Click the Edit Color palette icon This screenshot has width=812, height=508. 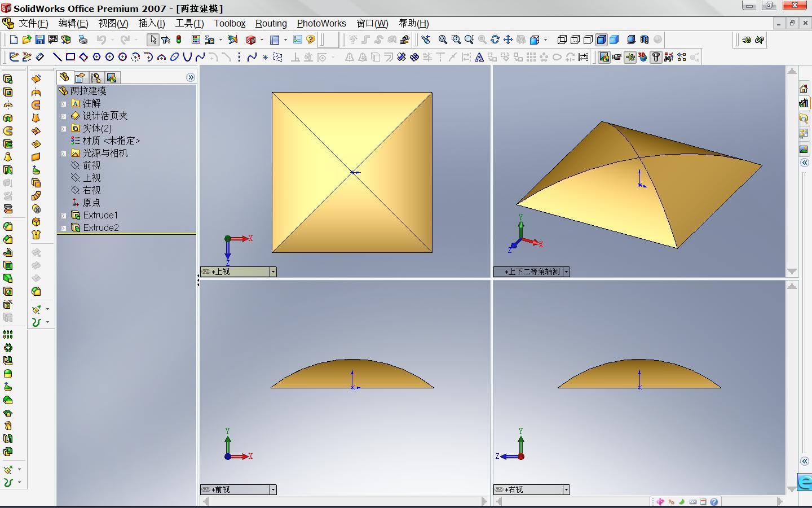(196, 40)
